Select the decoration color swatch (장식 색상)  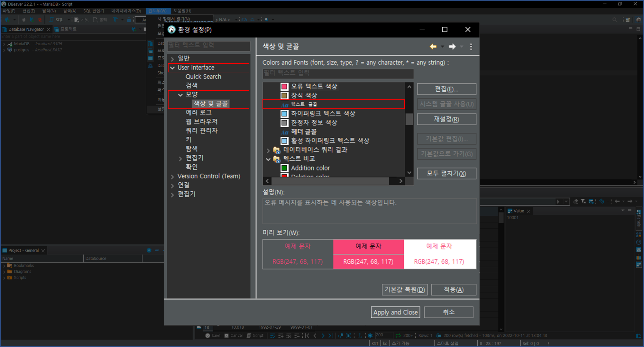[284, 95]
